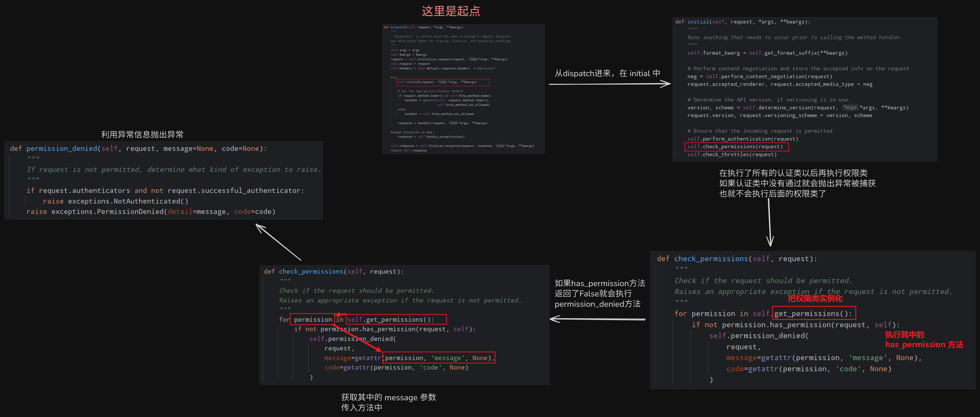Screen dimensions: 980x417
Task: Select the downward arrow below the authentication note
Action: click(x=770, y=222)
